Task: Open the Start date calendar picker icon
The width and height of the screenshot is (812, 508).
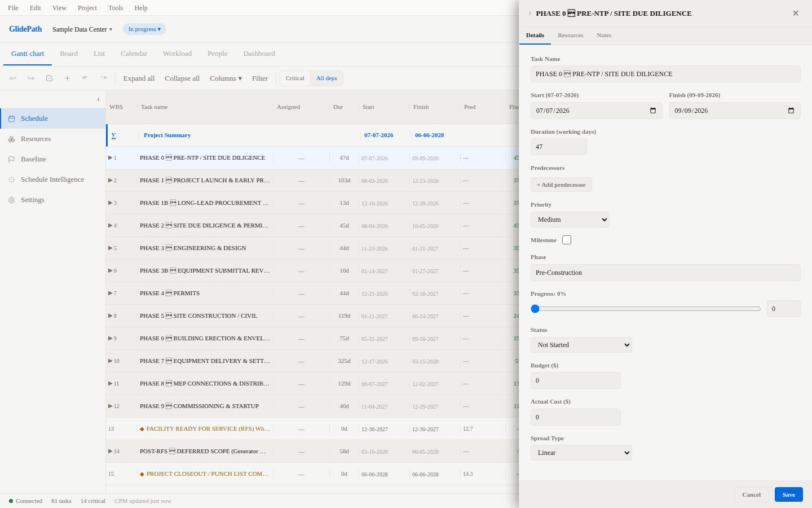Action: pos(653,111)
